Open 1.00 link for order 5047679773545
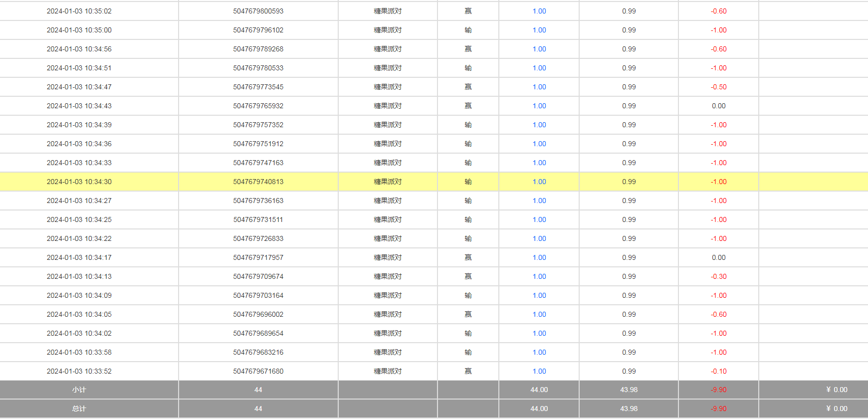This screenshot has height=419, width=868. [x=539, y=87]
